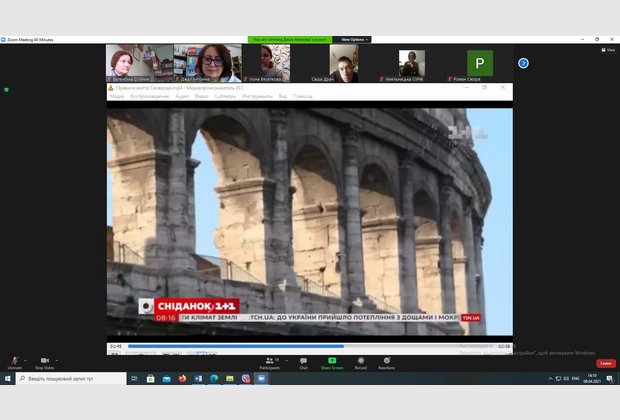Open the Chat panel

[x=303, y=360]
